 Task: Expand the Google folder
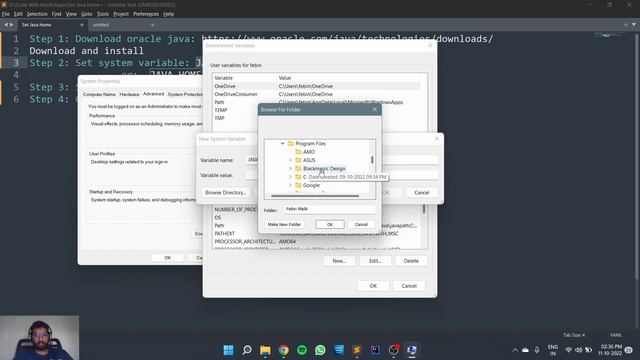click(x=290, y=185)
